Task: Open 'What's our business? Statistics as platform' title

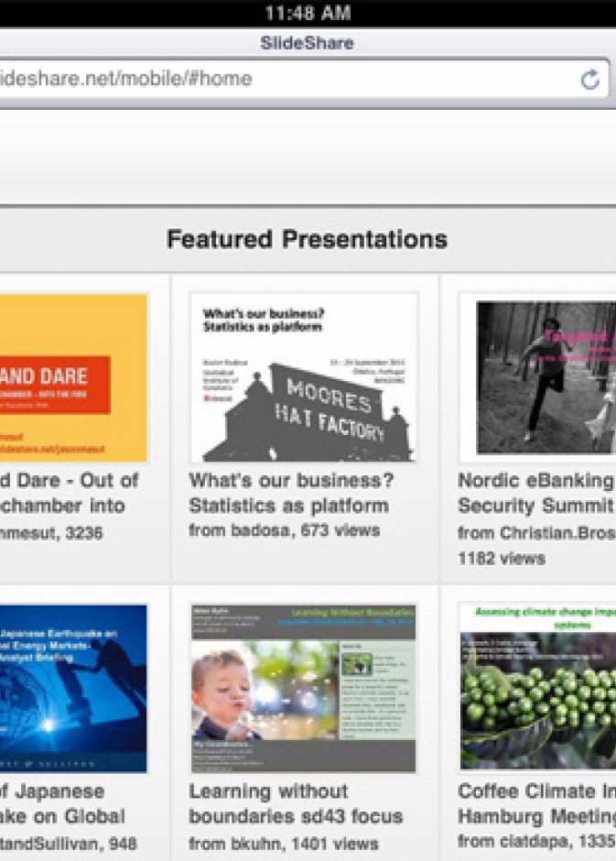Action: [x=291, y=493]
